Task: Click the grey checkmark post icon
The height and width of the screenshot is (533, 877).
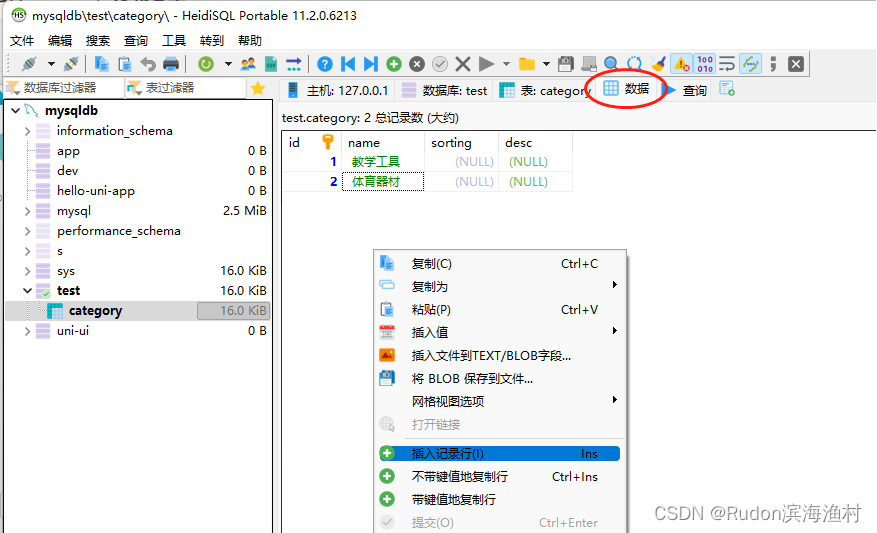Action: (440, 64)
